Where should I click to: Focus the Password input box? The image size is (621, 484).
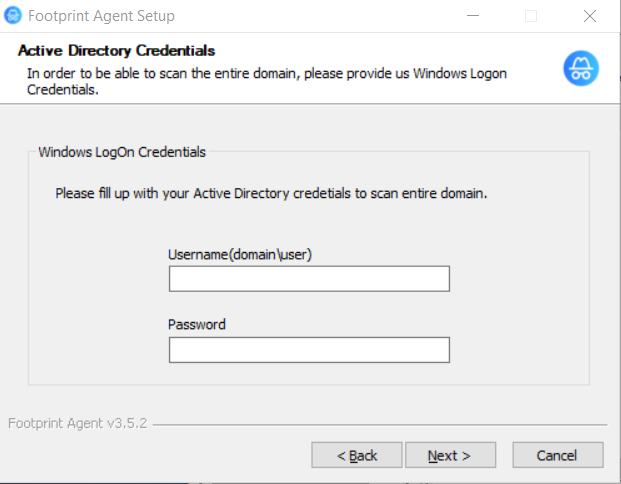(x=309, y=350)
